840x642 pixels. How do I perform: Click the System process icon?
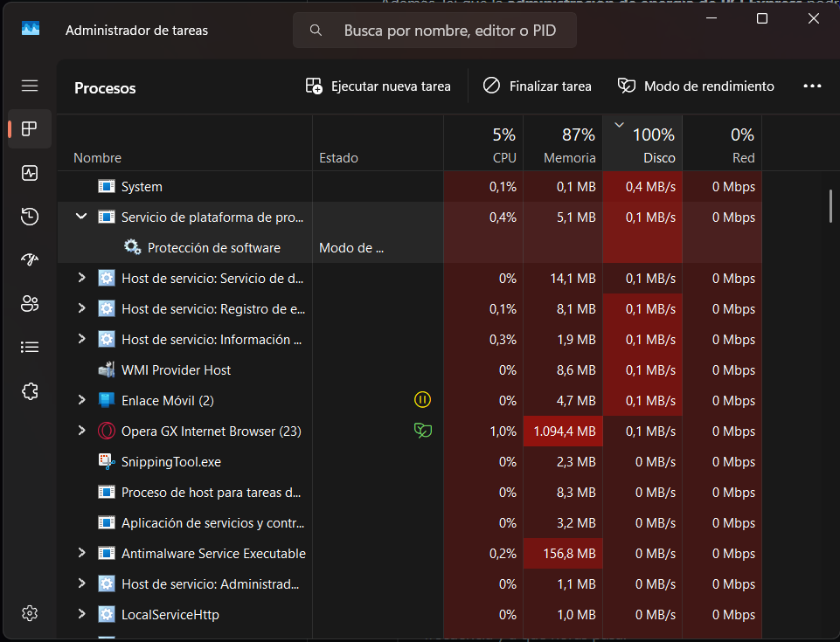point(107,186)
